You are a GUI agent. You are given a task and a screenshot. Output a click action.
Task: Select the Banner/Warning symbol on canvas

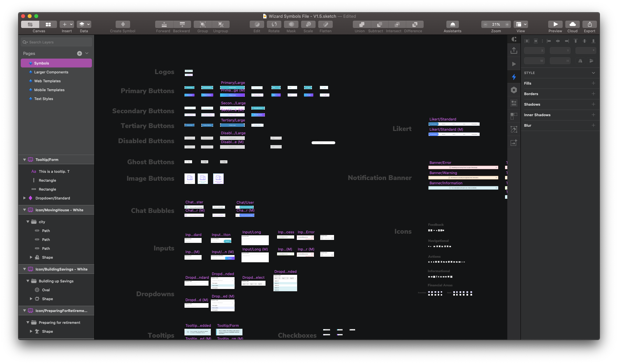pyautogui.click(x=463, y=178)
